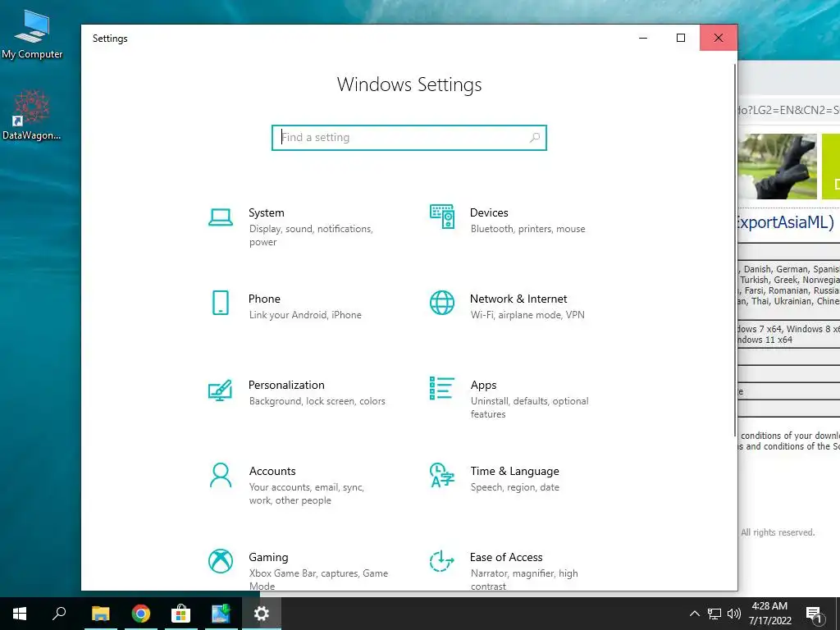This screenshot has width=840, height=630.
Task: Select the Accounts person icon
Action: [220, 475]
